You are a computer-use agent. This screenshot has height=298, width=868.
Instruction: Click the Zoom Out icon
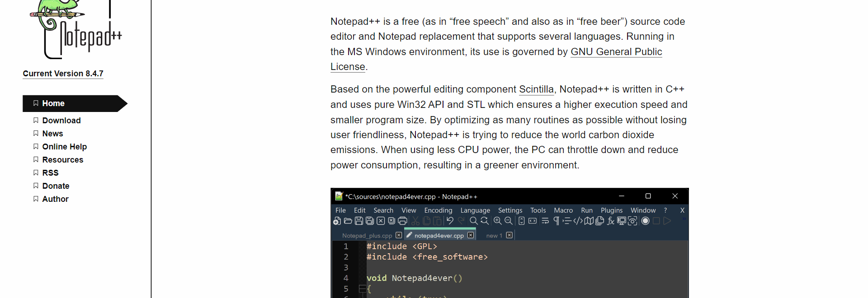point(509,221)
